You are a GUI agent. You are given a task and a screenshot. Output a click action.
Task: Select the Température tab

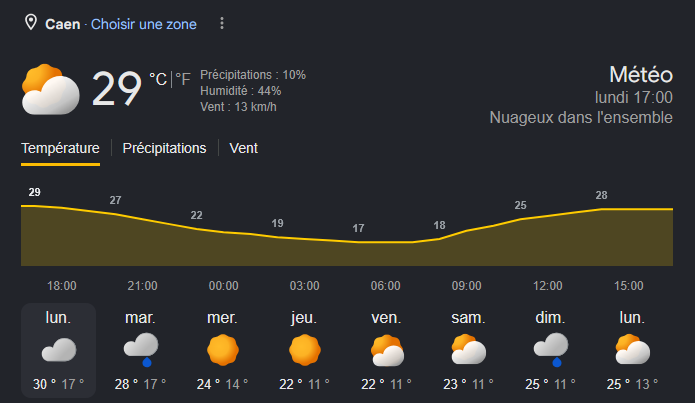pos(60,148)
